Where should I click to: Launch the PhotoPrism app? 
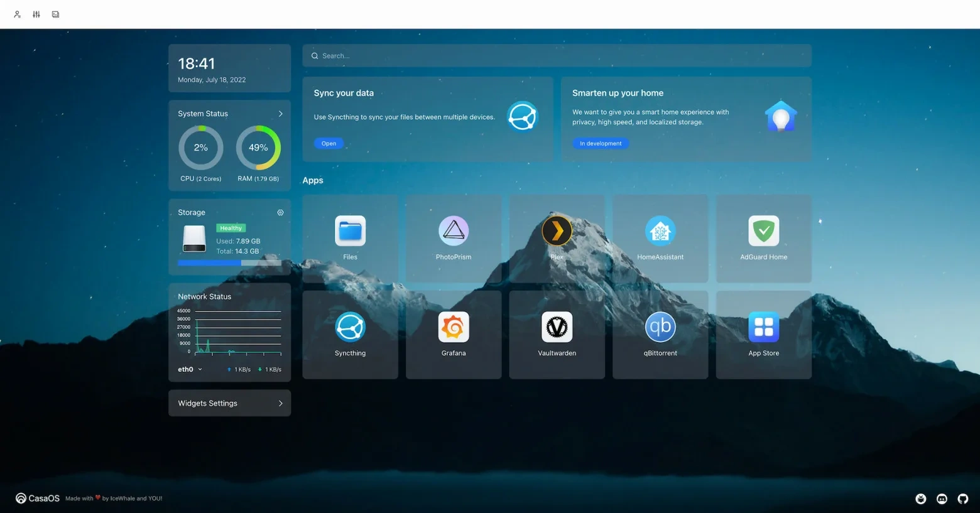point(453,232)
